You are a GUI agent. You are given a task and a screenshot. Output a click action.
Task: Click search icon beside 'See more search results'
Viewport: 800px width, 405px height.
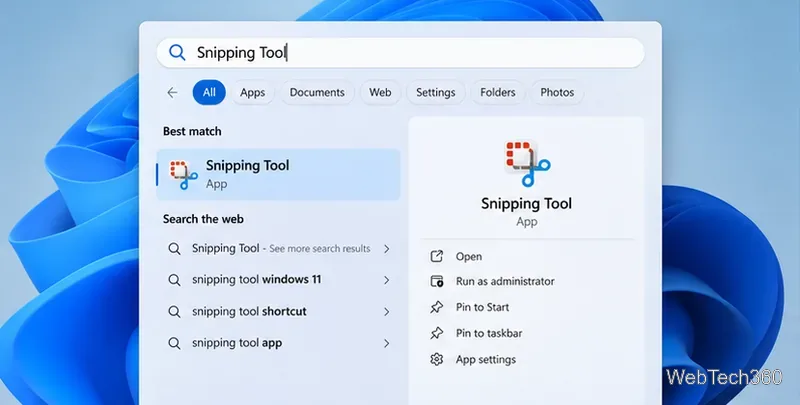click(174, 248)
